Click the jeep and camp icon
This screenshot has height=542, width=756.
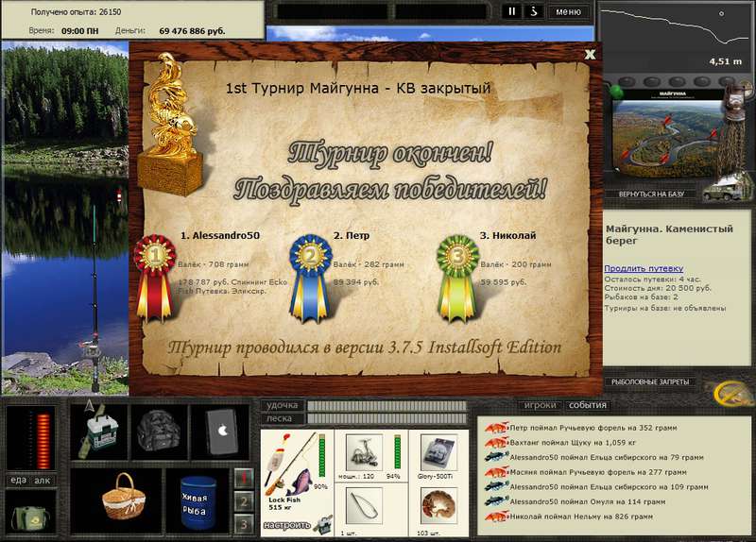pyautogui.click(x=726, y=190)
